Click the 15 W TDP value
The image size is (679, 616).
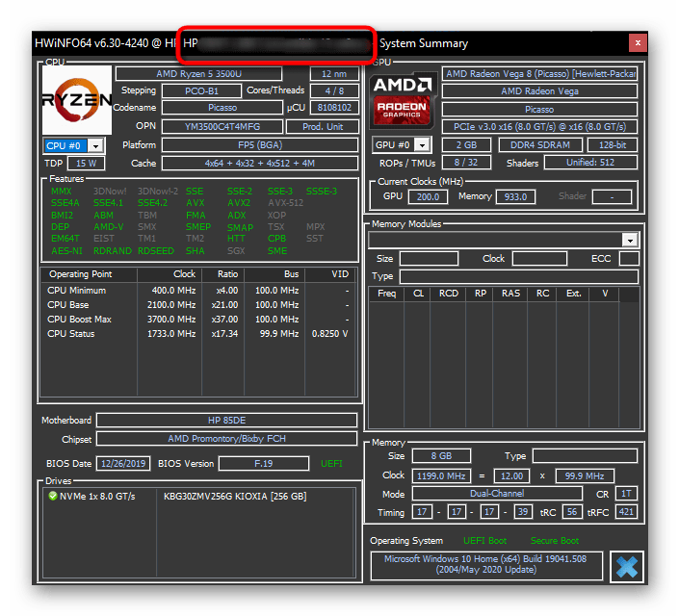click(x=86, y=164)
